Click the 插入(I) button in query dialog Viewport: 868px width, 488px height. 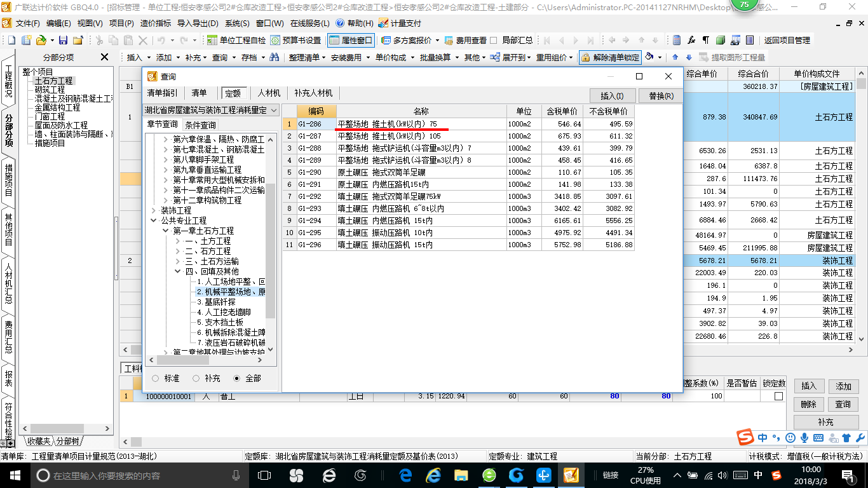point(612,96)
